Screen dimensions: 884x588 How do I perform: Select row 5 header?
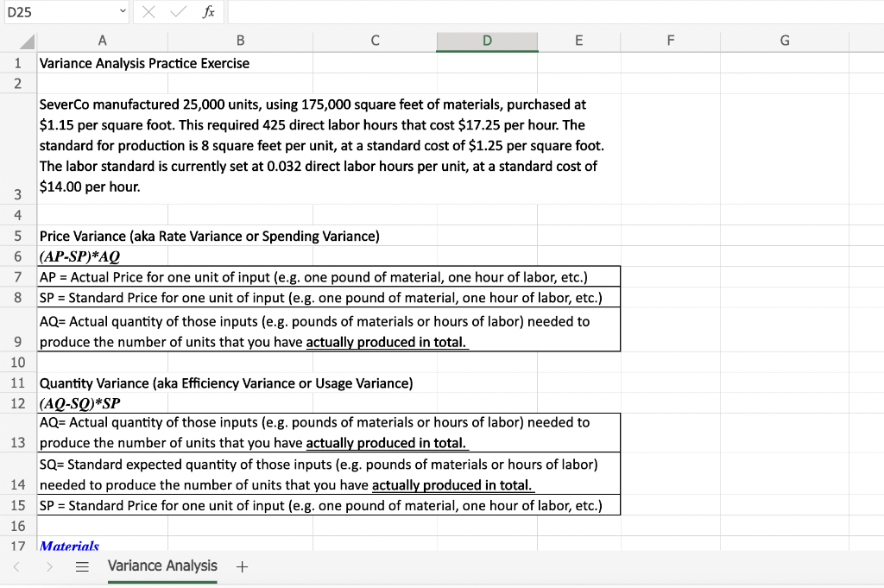(17, 236)
